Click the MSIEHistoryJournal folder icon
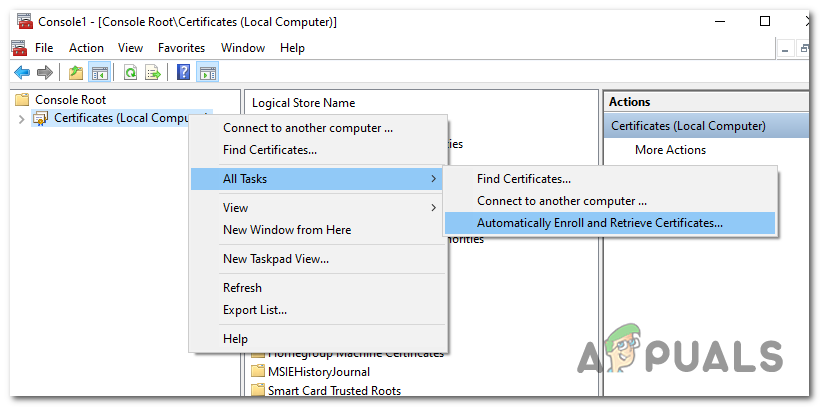 [258, 371]
